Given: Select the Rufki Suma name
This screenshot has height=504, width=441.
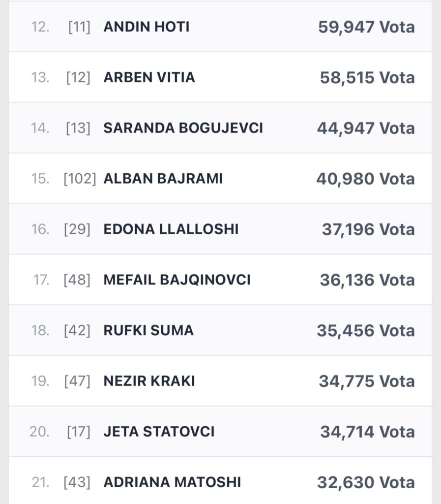Looking at the screenshot, I should [x=148, y=331].
